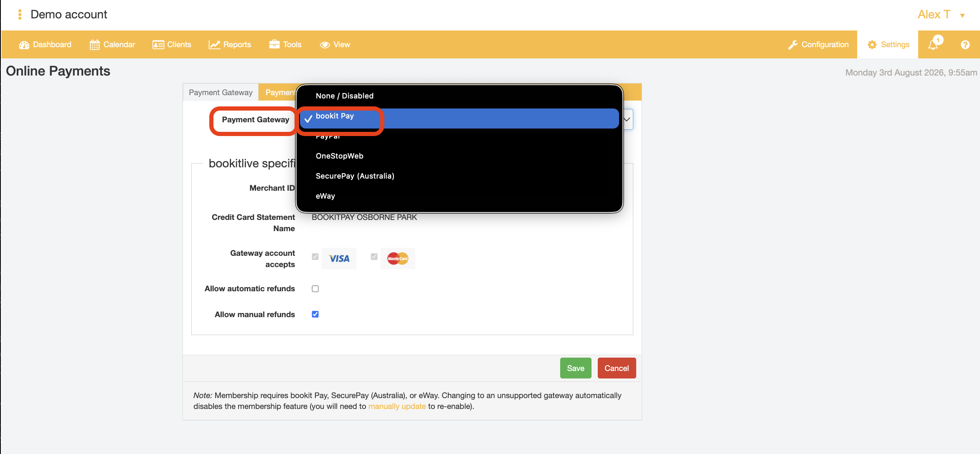Open the Tools menu item
Viewport: 980px width, 454px height.
coord(286,45)
